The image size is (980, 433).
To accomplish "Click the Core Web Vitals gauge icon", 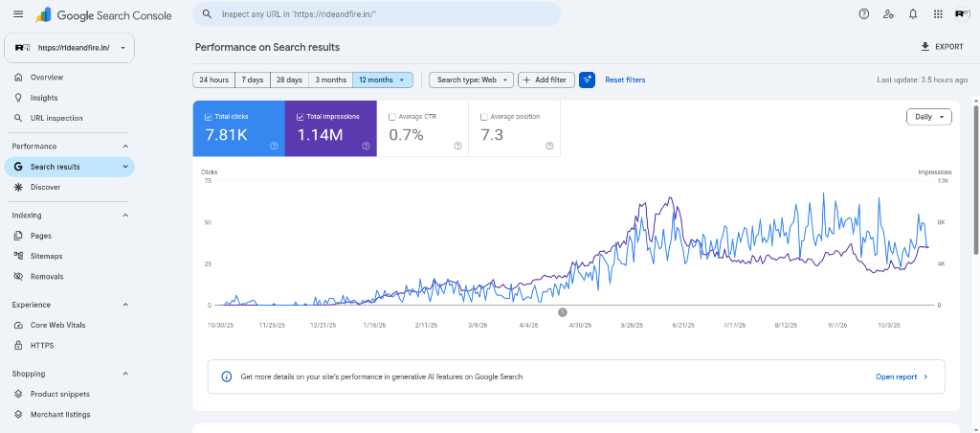I will (18, 326).
